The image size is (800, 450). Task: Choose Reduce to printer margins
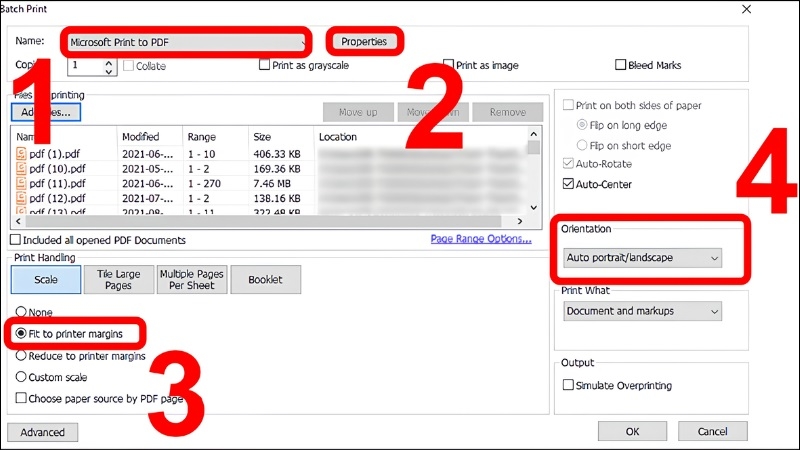tap(21, 355)
